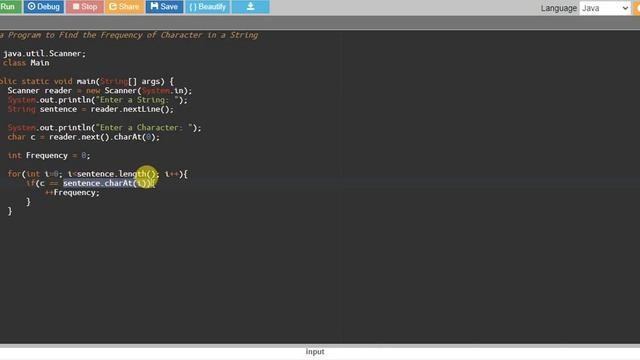Place cursor on 'int Frequency = 0;' line

(49, 156)
